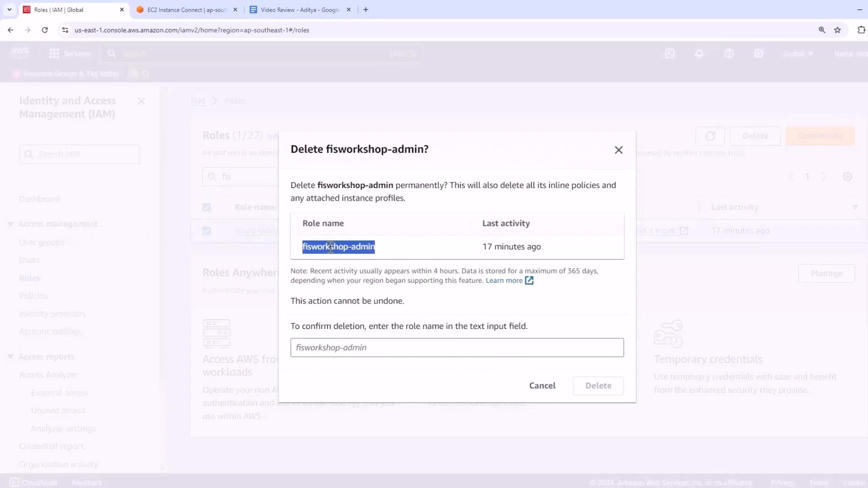Uncheck the fisworkshop role row checkbox

(207, 231)
